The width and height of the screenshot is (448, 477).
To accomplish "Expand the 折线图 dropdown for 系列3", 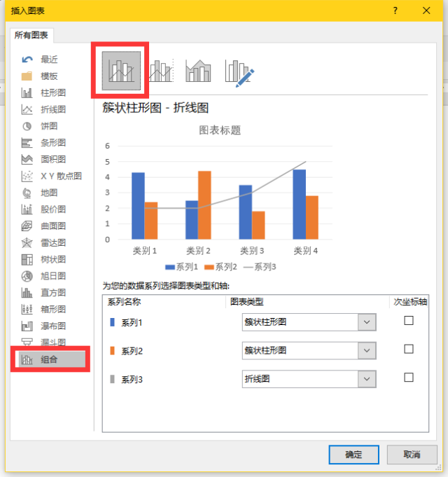I will [x=367, y=379].
